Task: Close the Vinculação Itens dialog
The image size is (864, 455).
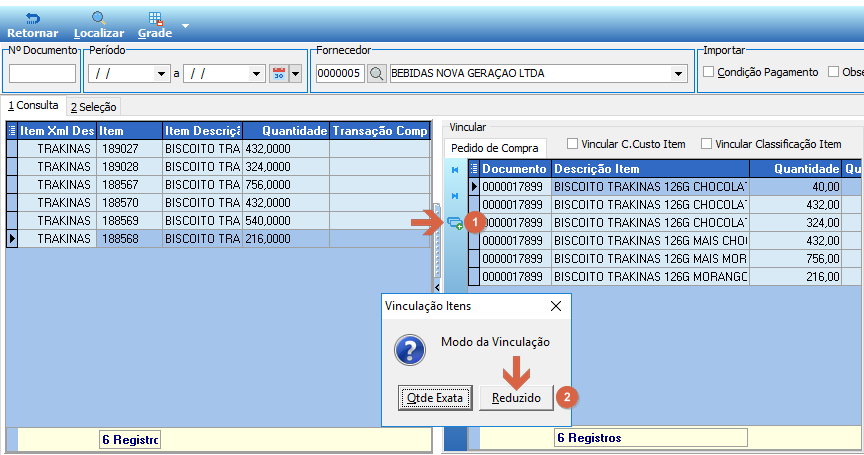Action: point(556,306)
